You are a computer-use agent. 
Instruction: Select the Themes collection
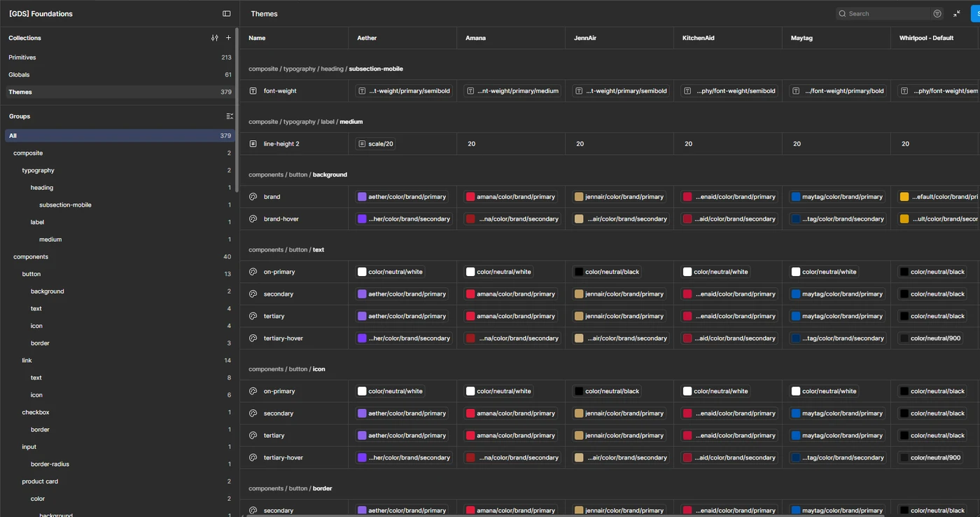click(x=120, y=92)
